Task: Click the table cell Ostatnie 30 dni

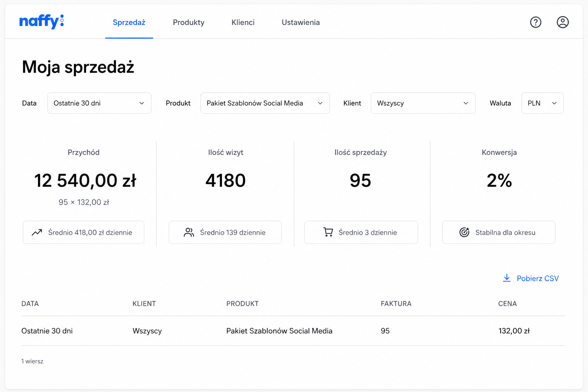Action: click(x=47, y=331)
